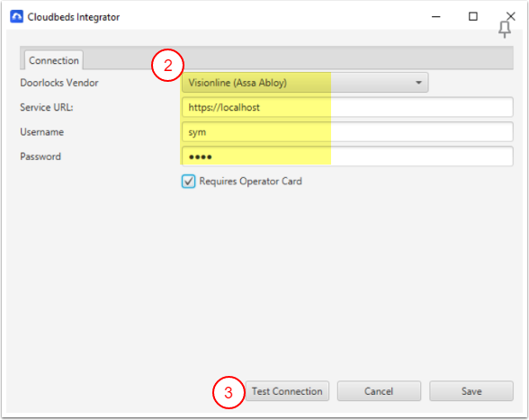The image size is (529, 420).
Task: Click the Cloudbeds Integrator title text
Action: (x=74, y=17)
